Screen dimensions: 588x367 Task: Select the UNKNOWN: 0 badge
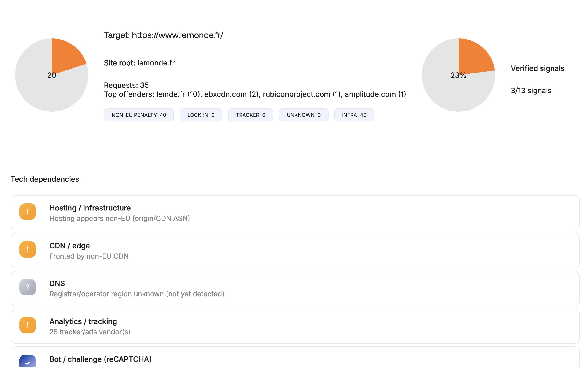[x=303, y=115]
